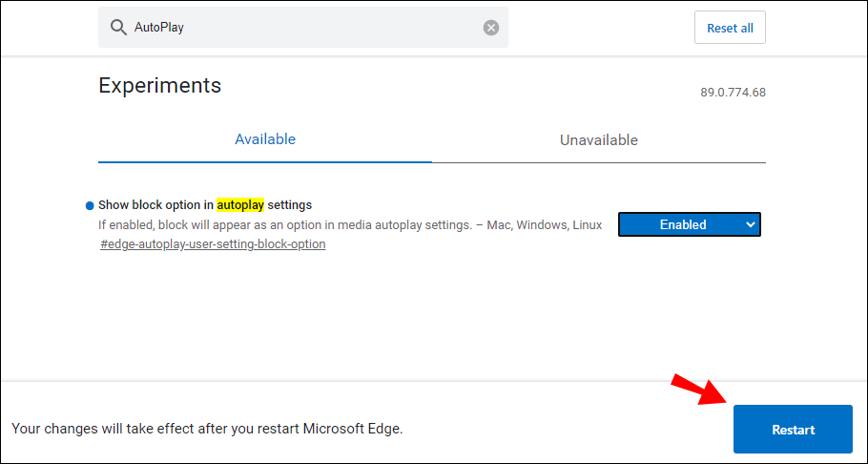Click the search magnifier icon
Image resolution: width=868 pixels, height=464 pixels.
coord(118,28)
